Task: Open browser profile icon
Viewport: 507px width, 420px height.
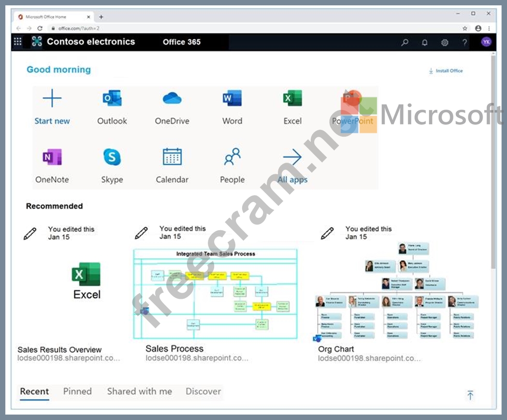Action: pyautogui.click(x=478, y=28)
